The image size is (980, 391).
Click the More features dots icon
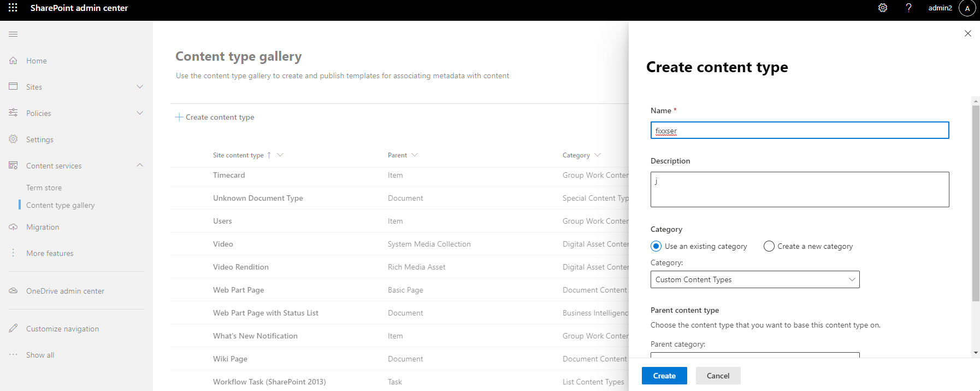(x=13, y=253)
